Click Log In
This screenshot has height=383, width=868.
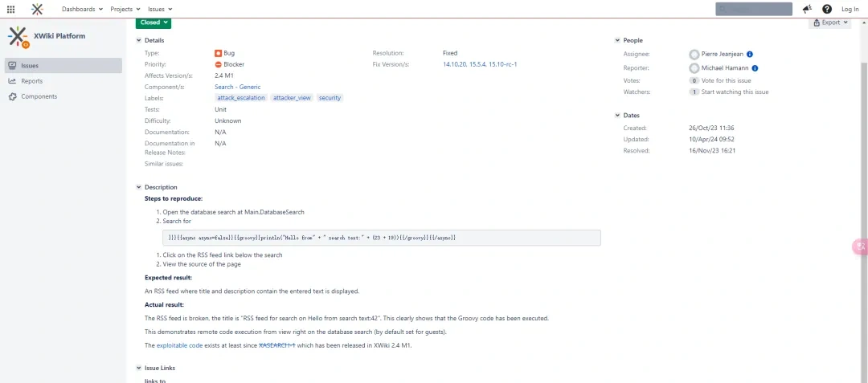(850, 9)
